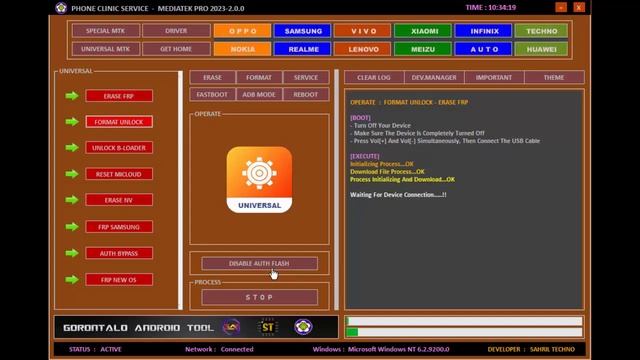Switch to OPPO brand
640x360 pixels.
click(x=242, y=31)
